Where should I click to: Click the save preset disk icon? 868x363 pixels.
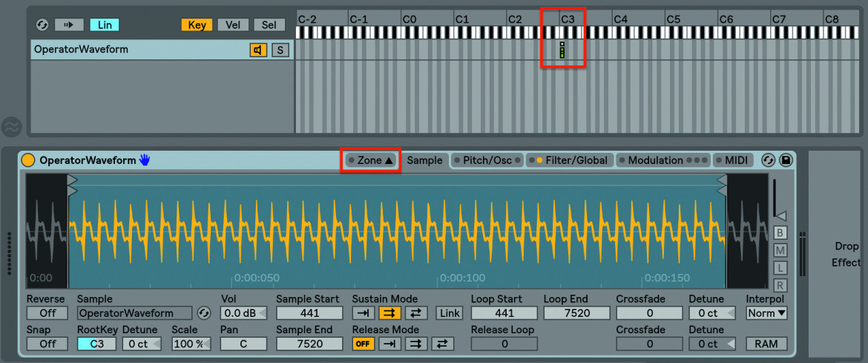click(785, 161)
